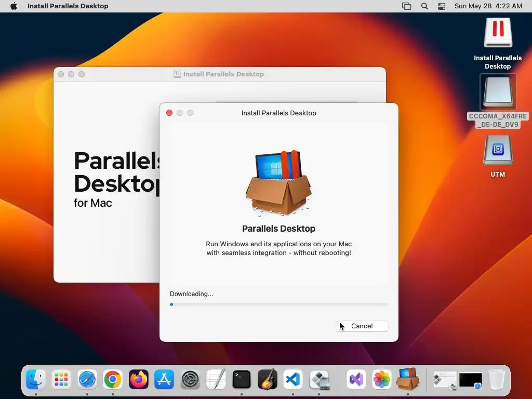Click the 'Parallels Desktop for Mac' logo text
Image resolution: width=532 pixels, height=399 pixels.
[117, 179]
